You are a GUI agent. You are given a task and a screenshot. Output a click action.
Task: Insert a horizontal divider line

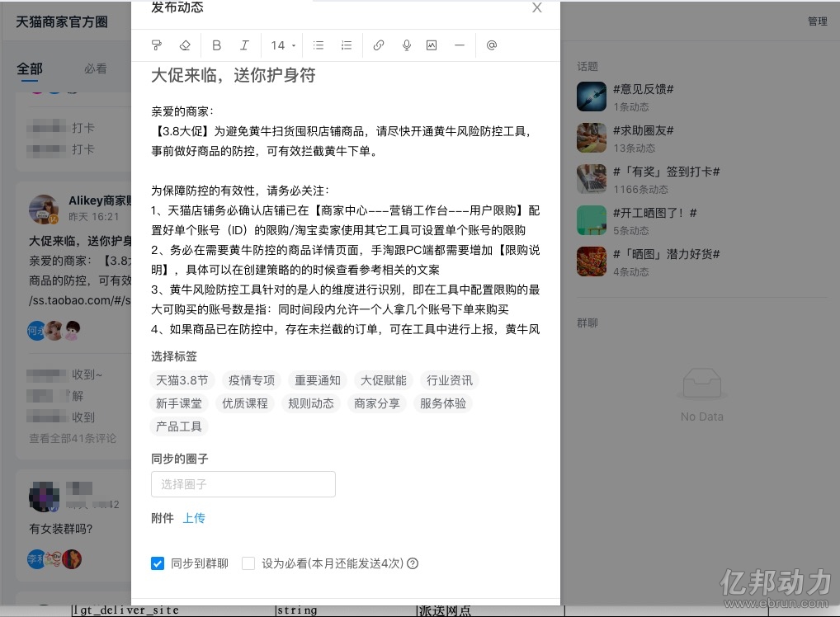[x=460, y=45]
